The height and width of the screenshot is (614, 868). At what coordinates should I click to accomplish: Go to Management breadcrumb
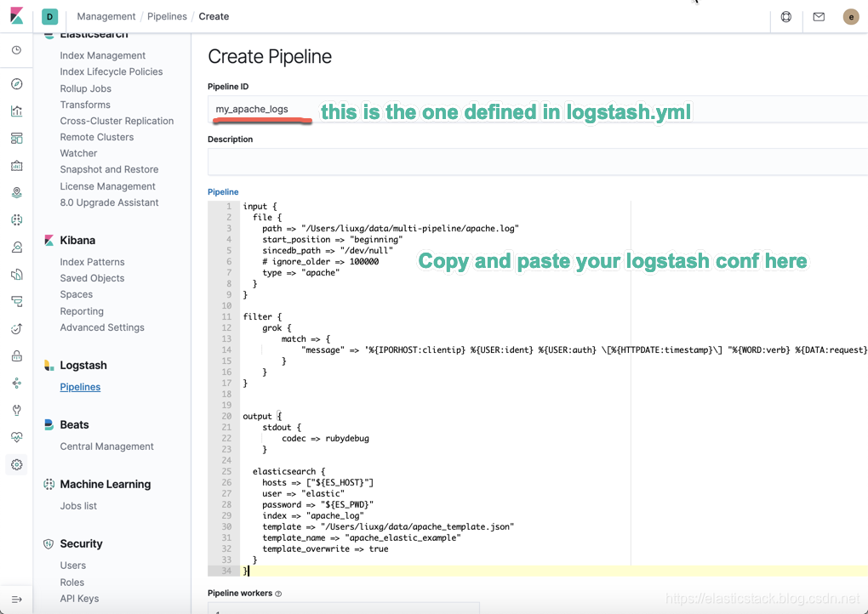click(106, 17)
